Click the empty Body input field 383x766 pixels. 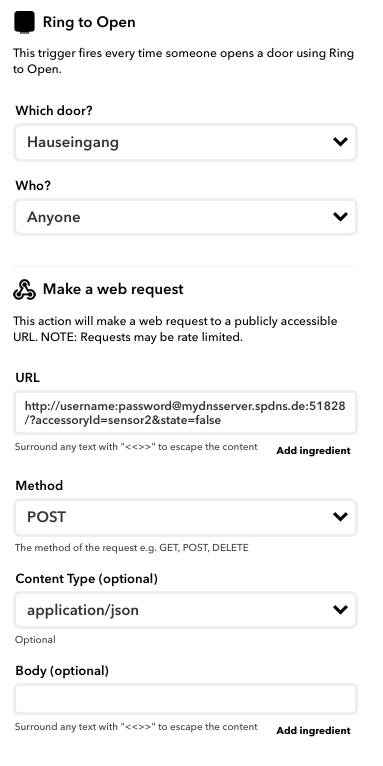tap(186, 699)
